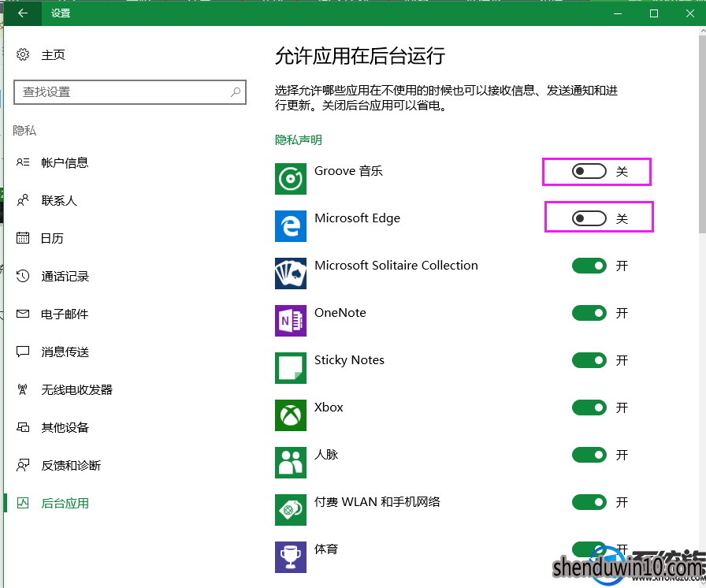Click the 付费 WLAN 和手机网络 label
Image resolution: width=706 pixels, height=588 pixels.
pyautogui.click(x=377, y=502)
